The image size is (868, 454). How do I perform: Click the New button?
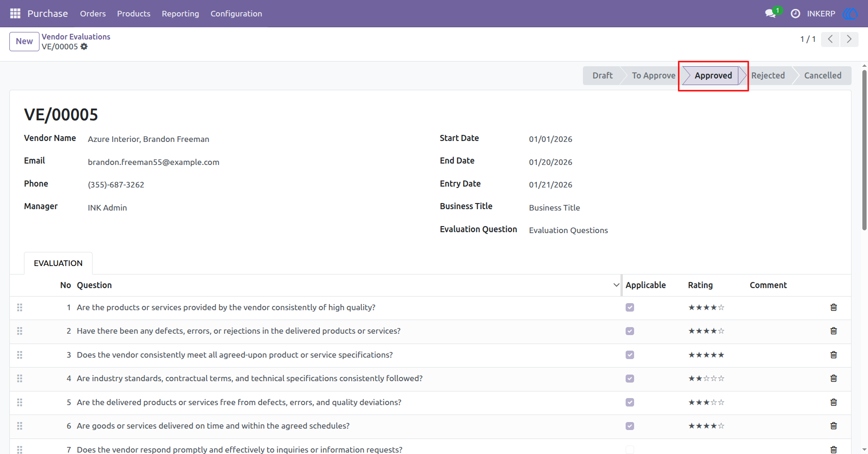24,41
